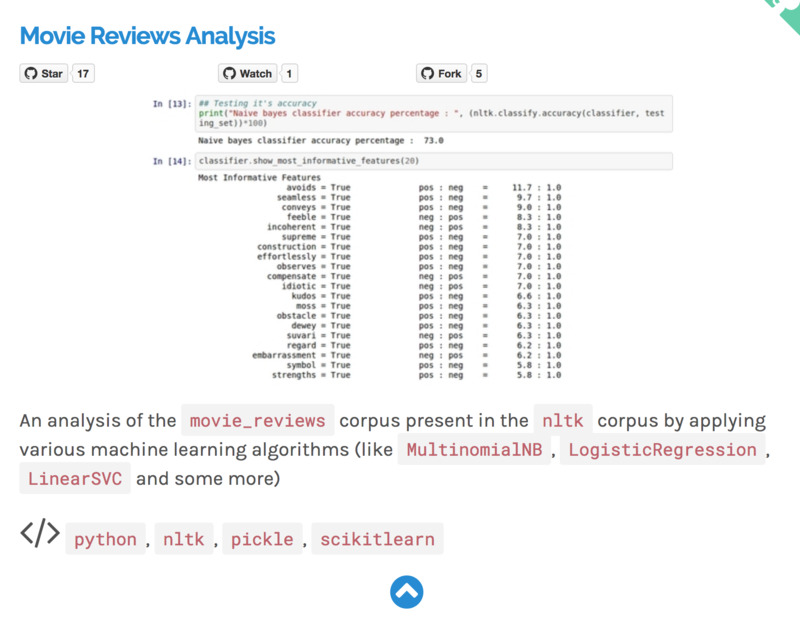Click the code brackets technologies icon
Viewport: 800px width, 618px height.
pyautogui.click(x=40, y=534)
